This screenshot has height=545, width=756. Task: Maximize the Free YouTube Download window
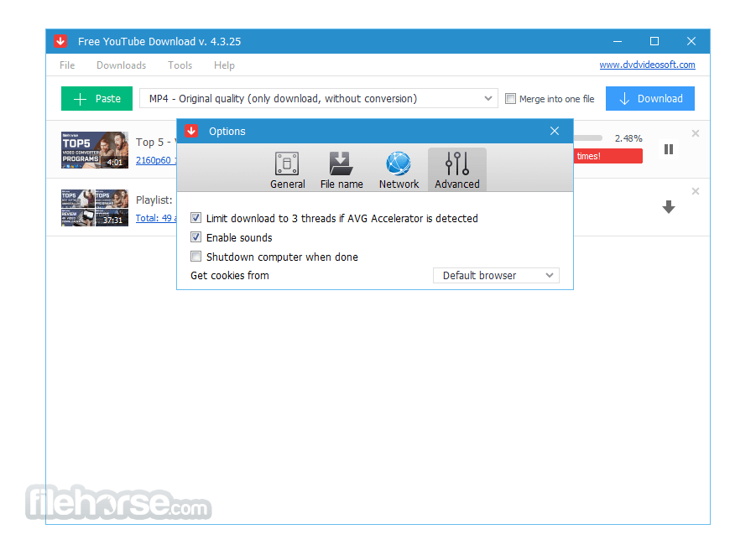(x=654, y=41)
